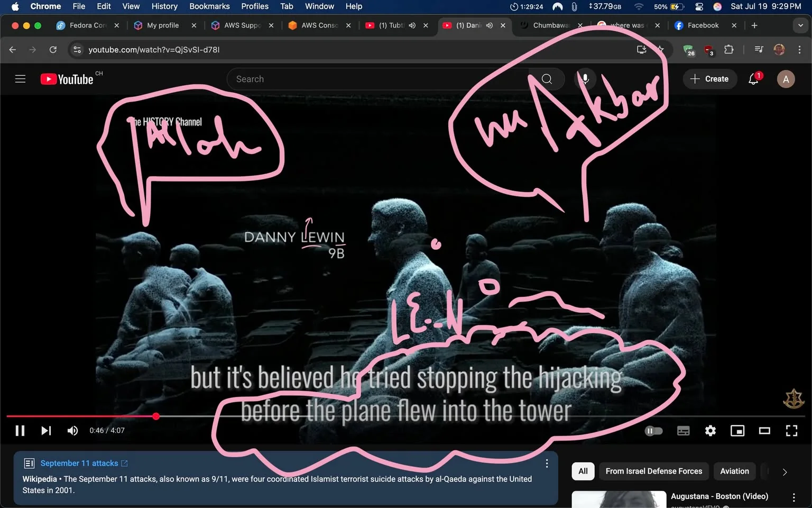This screenshot has width=812, height=508.
Task: Select From Israel Defense Forces chip
Action: (x=654, y=471)
